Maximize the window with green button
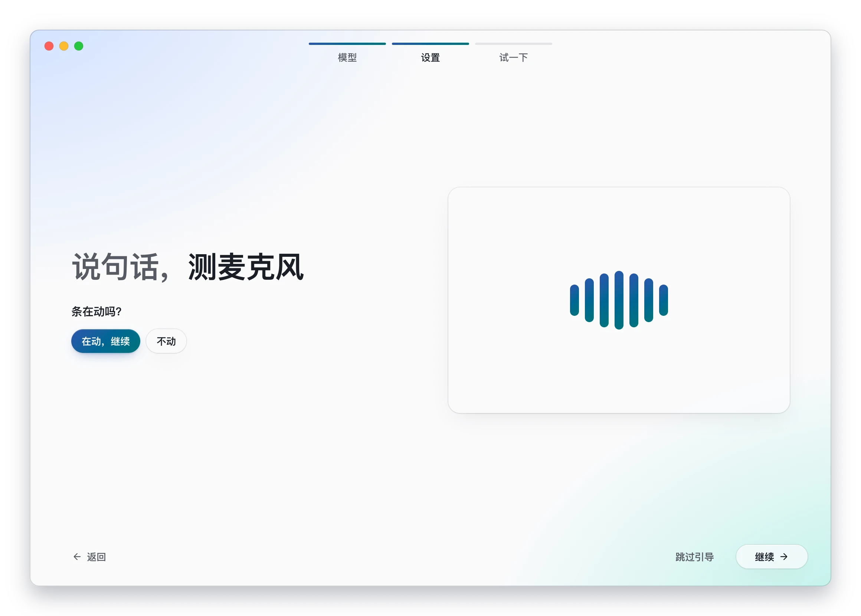 [x=79, y=46]
